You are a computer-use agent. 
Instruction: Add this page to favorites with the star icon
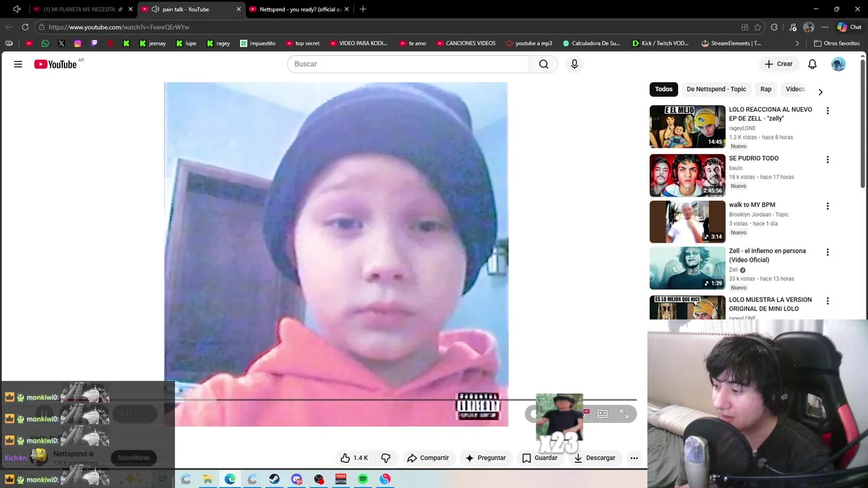(758, 27)
